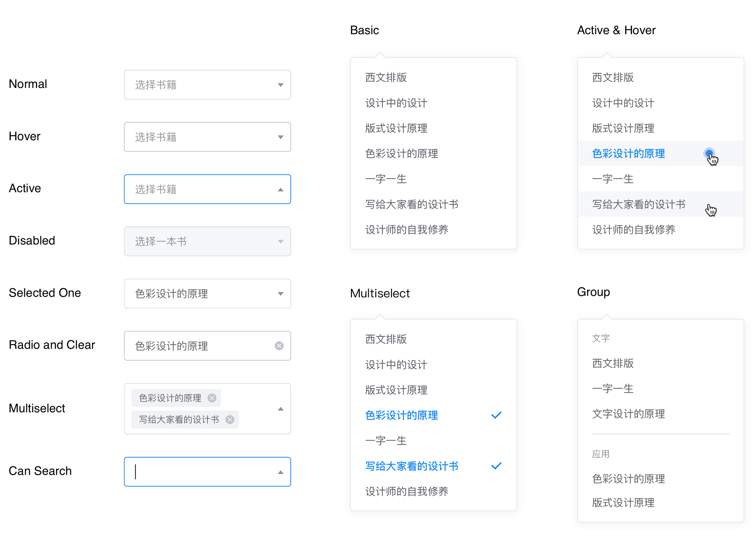Remove the 色彩设计的原理 tag in Multiselect field
The height and width of the screenshot is (539, 756).
pos(212,398)
